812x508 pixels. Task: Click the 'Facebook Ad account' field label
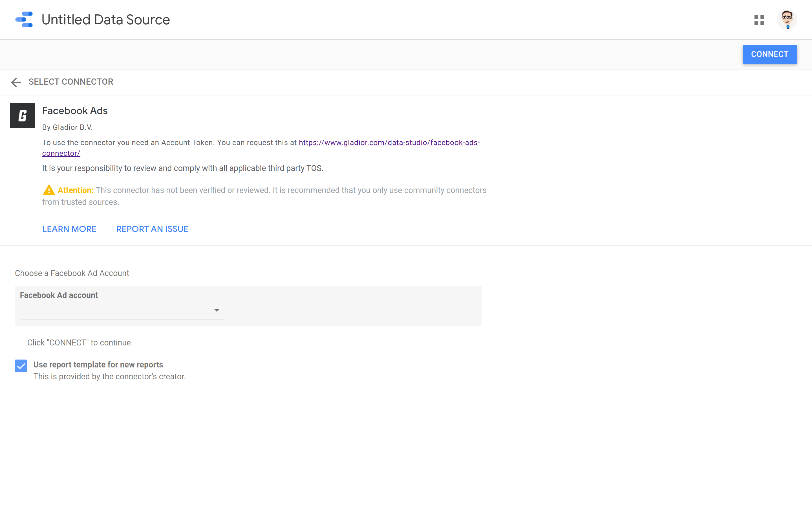(59, 295)
